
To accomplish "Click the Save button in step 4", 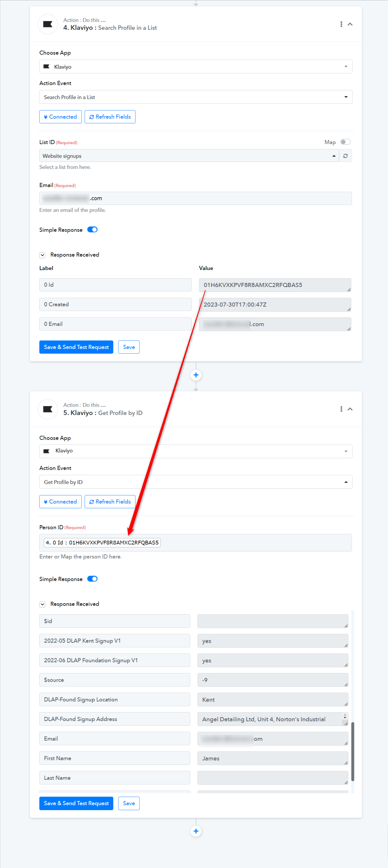I will (x=129, y=347).
